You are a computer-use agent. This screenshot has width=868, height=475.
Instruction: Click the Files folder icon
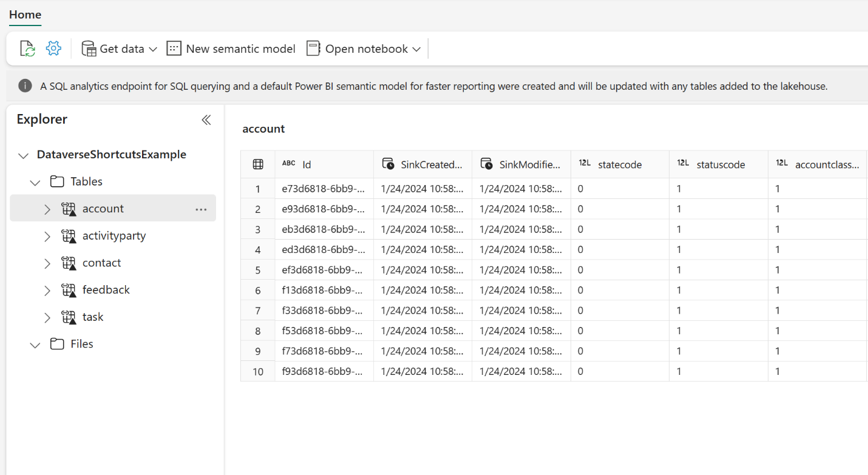click(x=57, y=344)
